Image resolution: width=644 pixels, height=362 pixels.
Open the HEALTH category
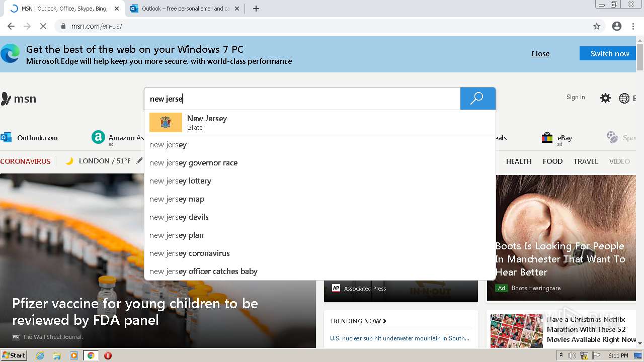pos(519,161)
